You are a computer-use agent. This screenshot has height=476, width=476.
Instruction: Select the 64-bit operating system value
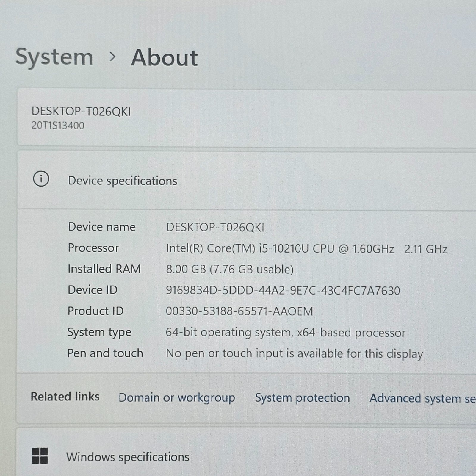[x=286, y=333]
